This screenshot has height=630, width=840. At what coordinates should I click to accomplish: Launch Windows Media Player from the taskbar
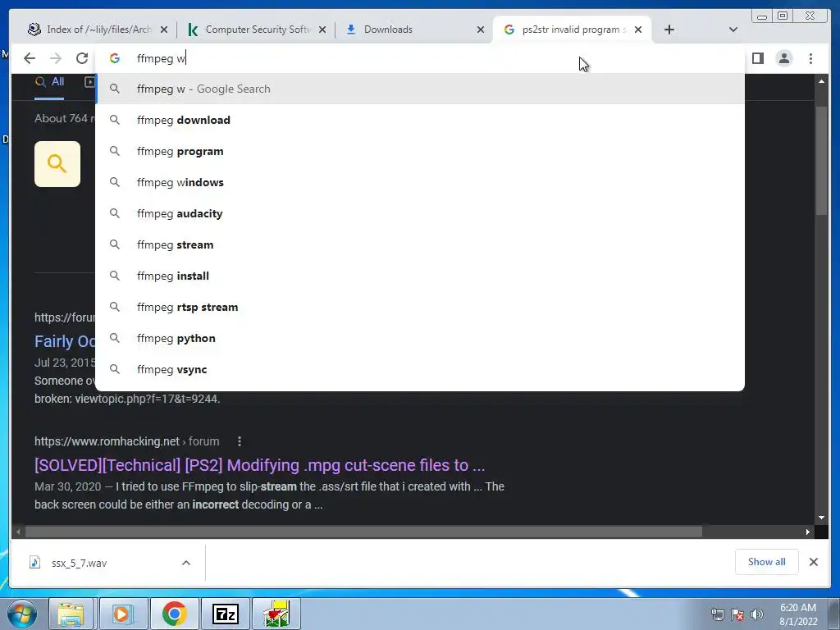122,614
